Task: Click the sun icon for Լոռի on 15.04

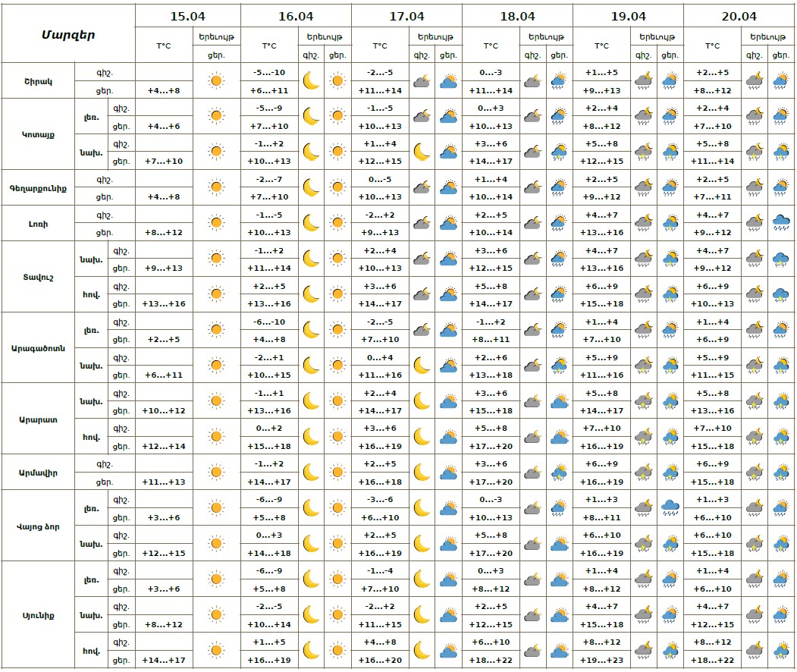Action: coord(216,223)
